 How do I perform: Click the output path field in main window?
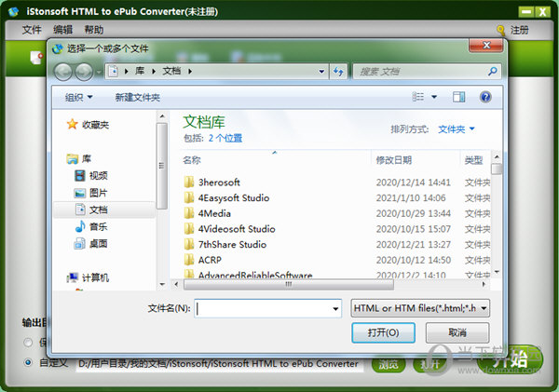coord(219,364)
